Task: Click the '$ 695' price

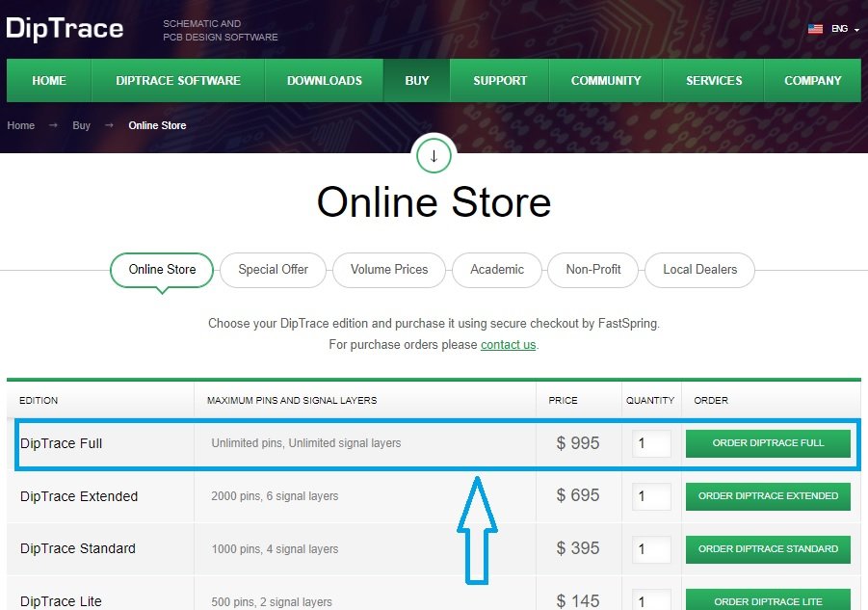Action: [x=578, y=495]
